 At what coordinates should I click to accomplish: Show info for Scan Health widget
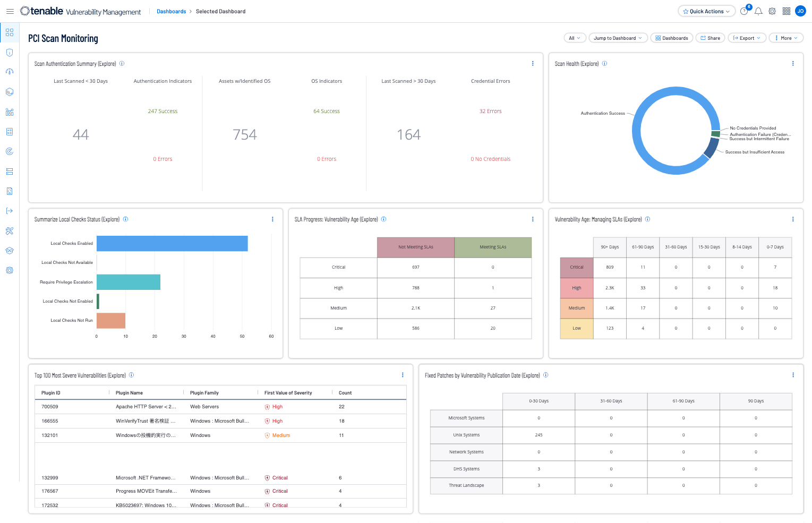604,64
